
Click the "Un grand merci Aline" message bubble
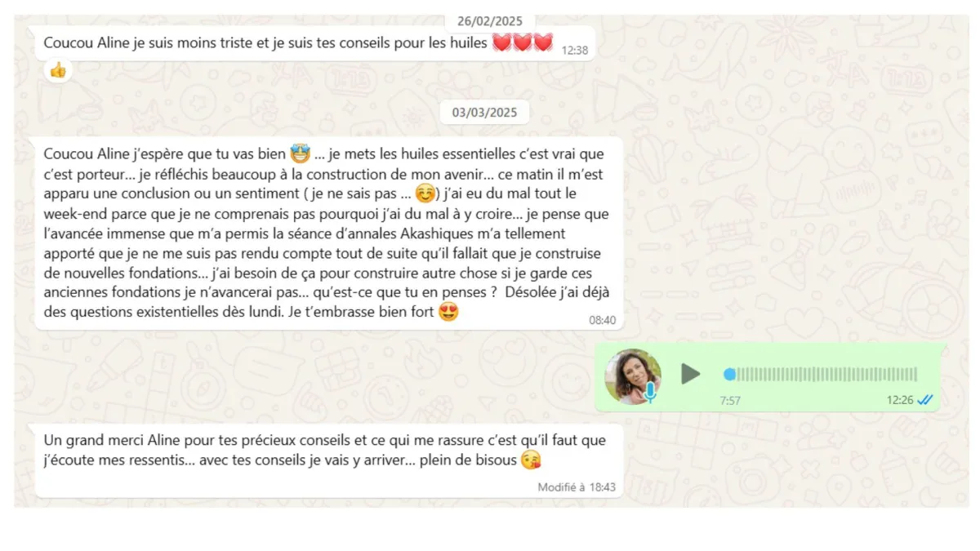[x=329, y=460]
